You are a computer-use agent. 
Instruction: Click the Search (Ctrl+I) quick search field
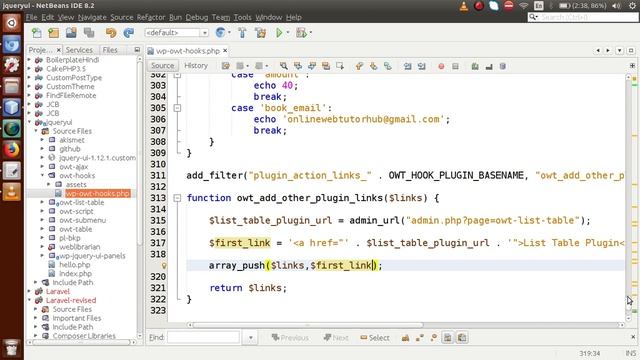coord(583,17)
